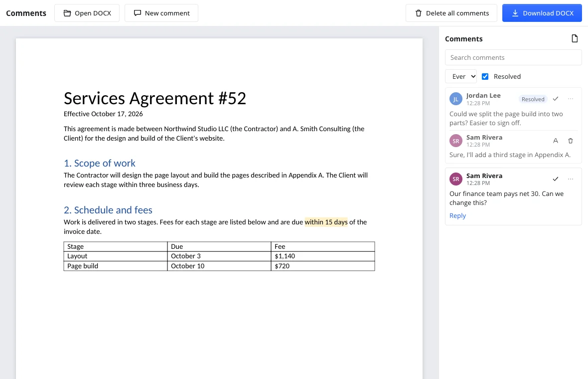Click the highlighted text 'within 15 days'
Viewport: 588px width, 379px height.
(x=326, y=222)
